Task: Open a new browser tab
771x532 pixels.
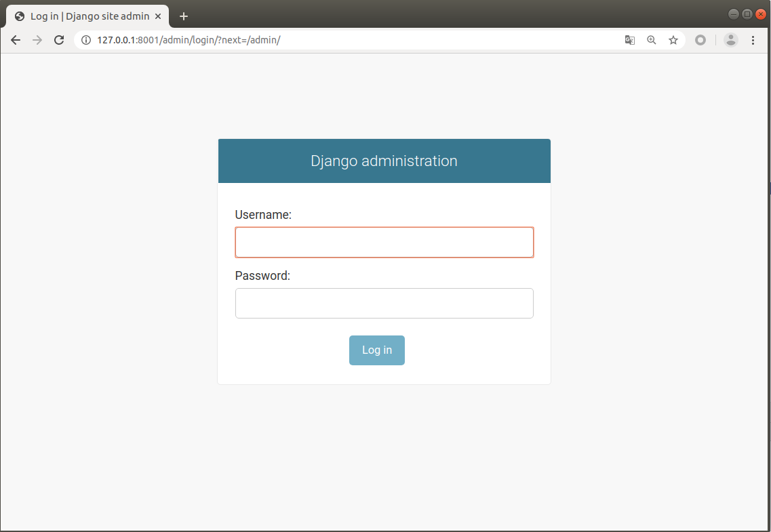Action: click(x=183, y=16)
